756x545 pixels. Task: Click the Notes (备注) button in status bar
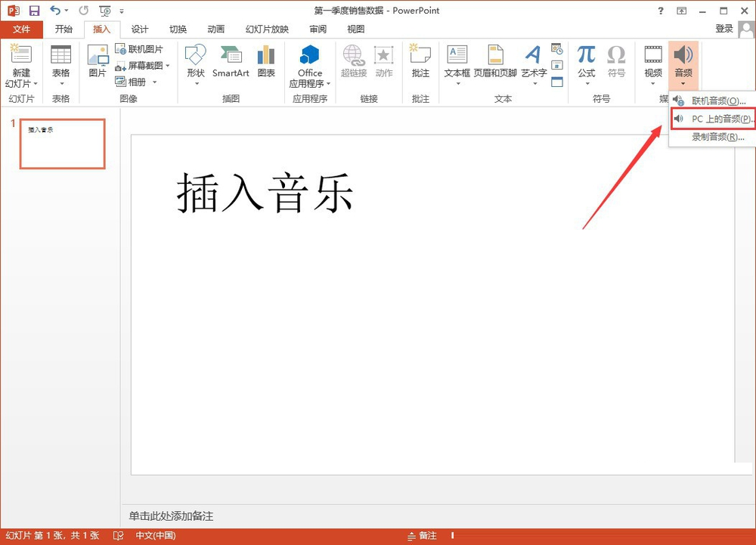pyautogui.click(x=422, y=535)
